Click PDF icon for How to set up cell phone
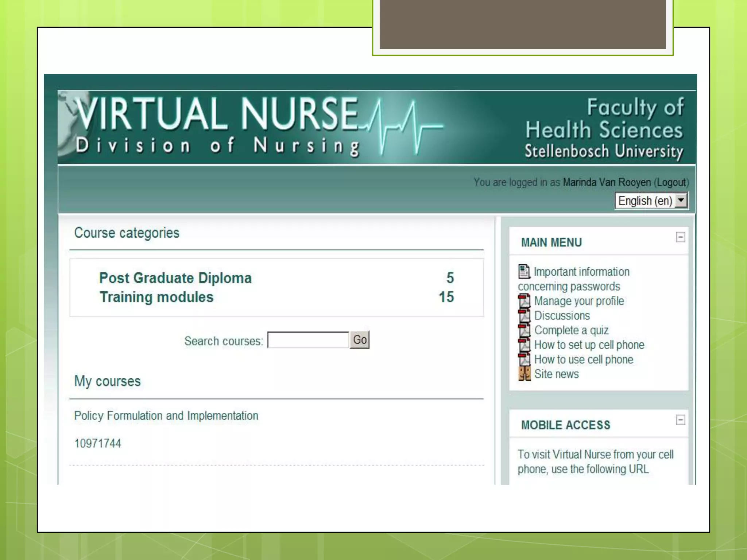 [x=524, y=345]
